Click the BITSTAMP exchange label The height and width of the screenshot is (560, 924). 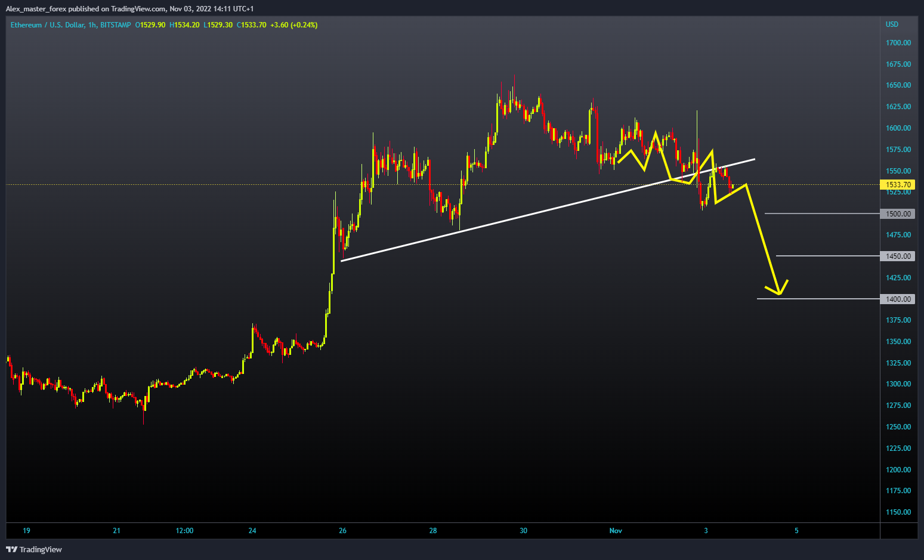point(116,25)
